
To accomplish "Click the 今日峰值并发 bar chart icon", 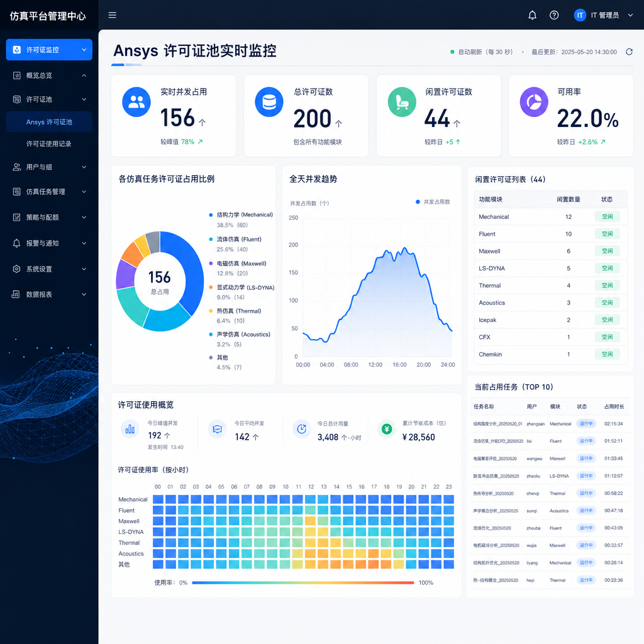I will [x=130, y=429].
